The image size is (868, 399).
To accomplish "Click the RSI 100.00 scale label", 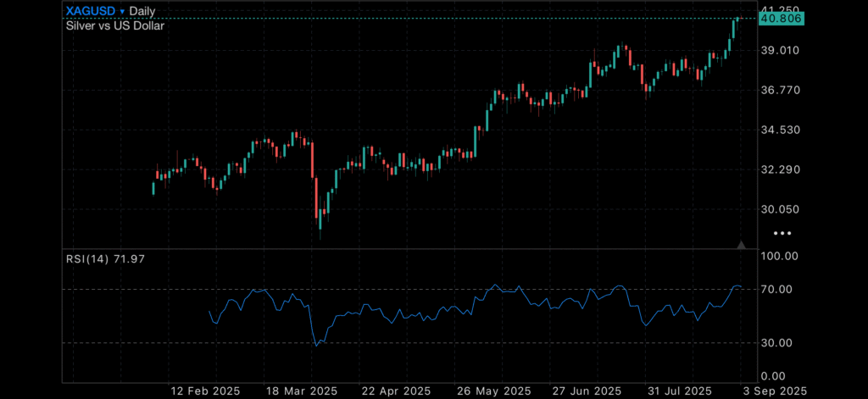I will pos(779,256).
